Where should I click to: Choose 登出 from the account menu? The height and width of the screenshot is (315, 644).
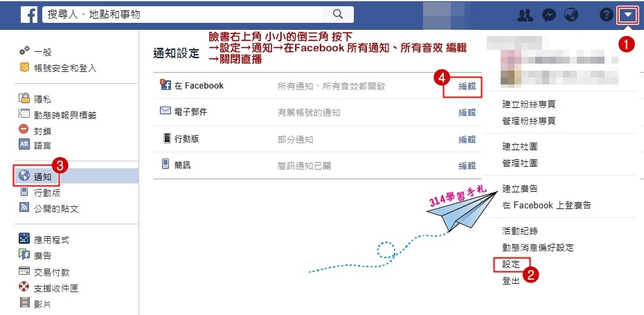[511, 281]
